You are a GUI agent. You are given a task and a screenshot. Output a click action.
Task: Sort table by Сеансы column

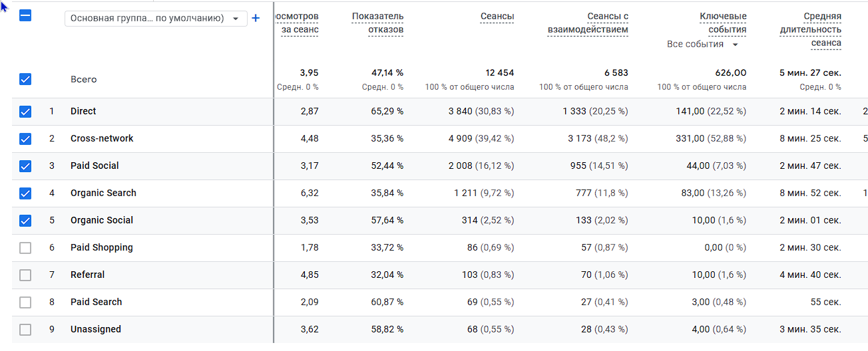click(497, 17)
